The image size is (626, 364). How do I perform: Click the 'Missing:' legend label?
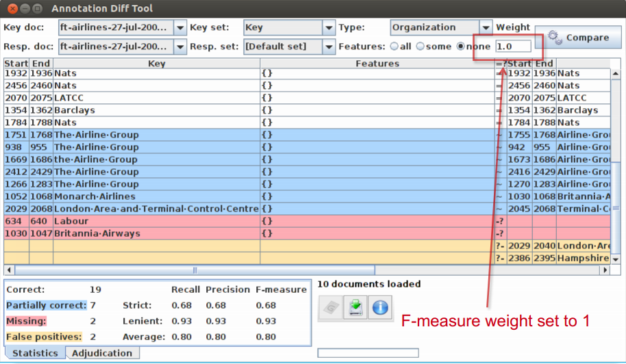click(x=26, y=321)
